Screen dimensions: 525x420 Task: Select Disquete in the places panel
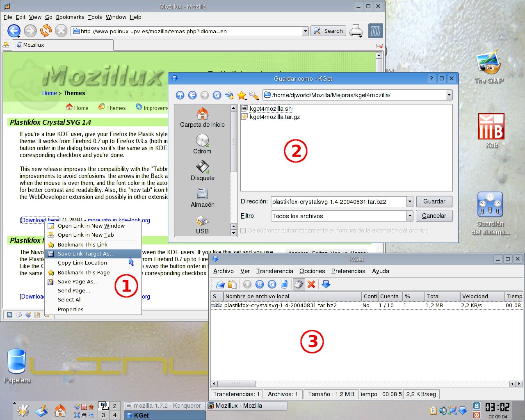202,171
